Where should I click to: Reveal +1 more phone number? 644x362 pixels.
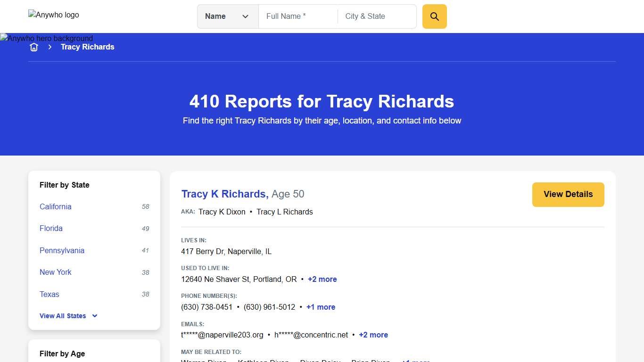[x=321, y=307]
